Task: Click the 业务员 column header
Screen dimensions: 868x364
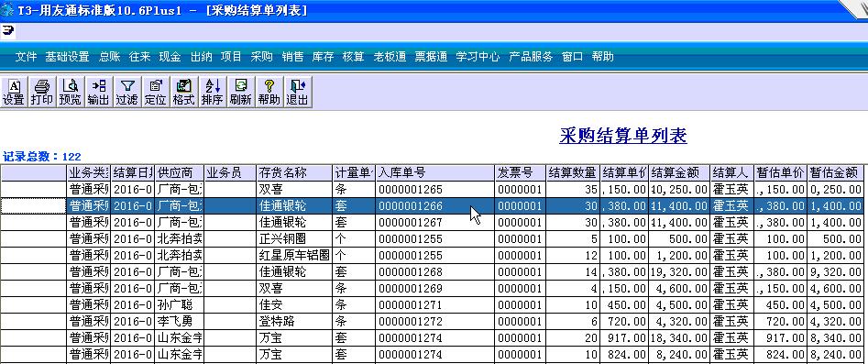Action: (x=230, y=172)
